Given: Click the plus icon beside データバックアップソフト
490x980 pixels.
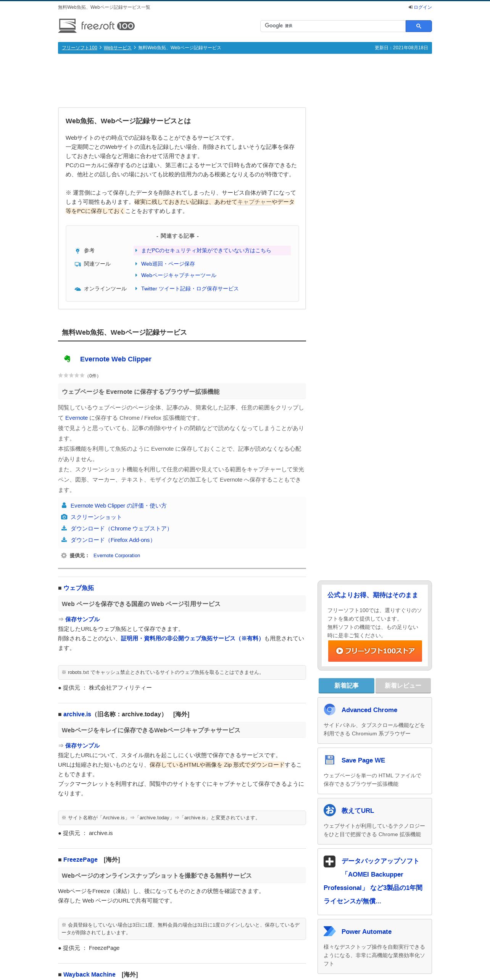Looking at the screenshot, I should [x=330, y=862].
